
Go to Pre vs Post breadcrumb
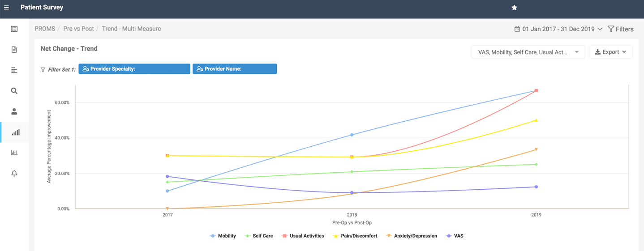pos(78,29)
